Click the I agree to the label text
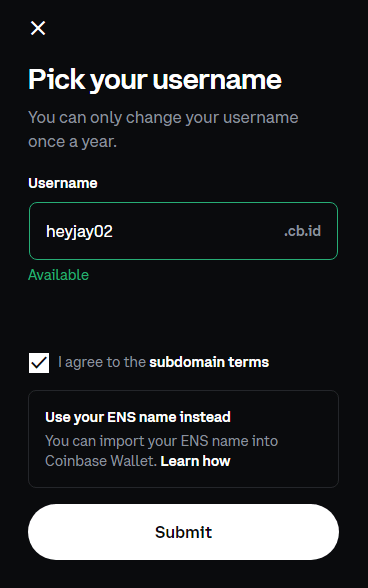 click(102, 362)
